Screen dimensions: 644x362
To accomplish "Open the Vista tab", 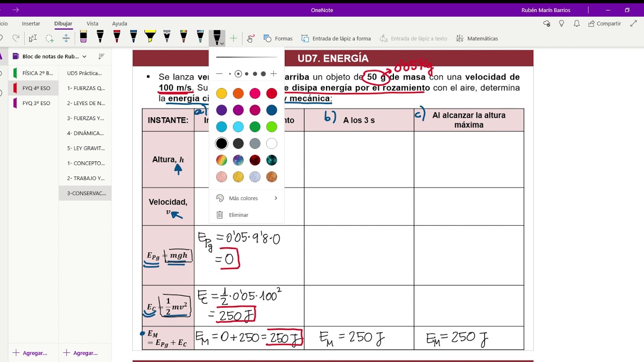I will 92,24.
